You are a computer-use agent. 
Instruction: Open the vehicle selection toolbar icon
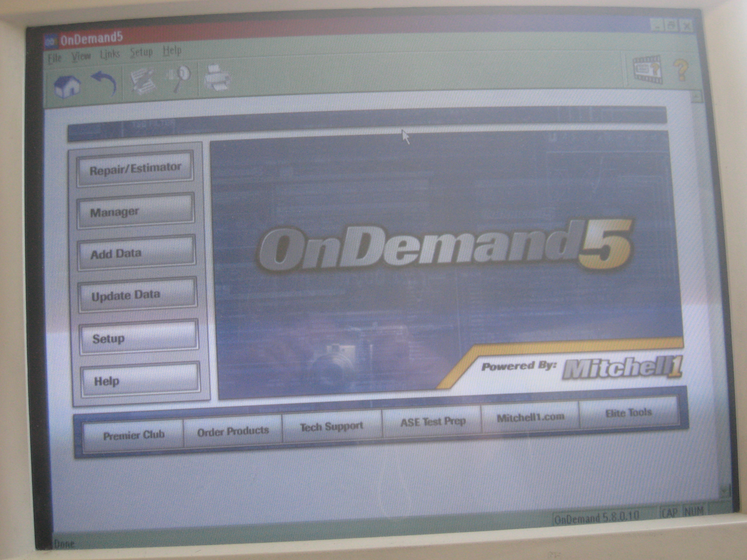[143, 81]
